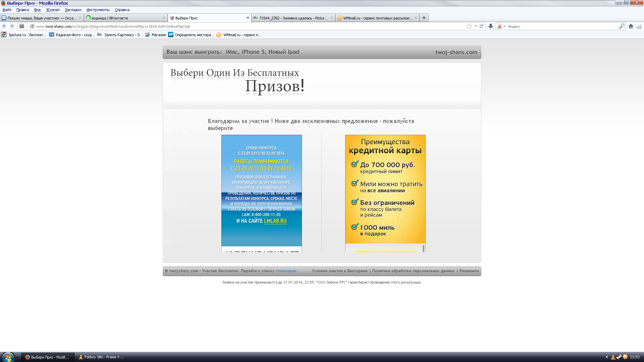Click the LMLAB.RU link in blue banner
This screenshot has height=362, width=644.
click(275, 221)
